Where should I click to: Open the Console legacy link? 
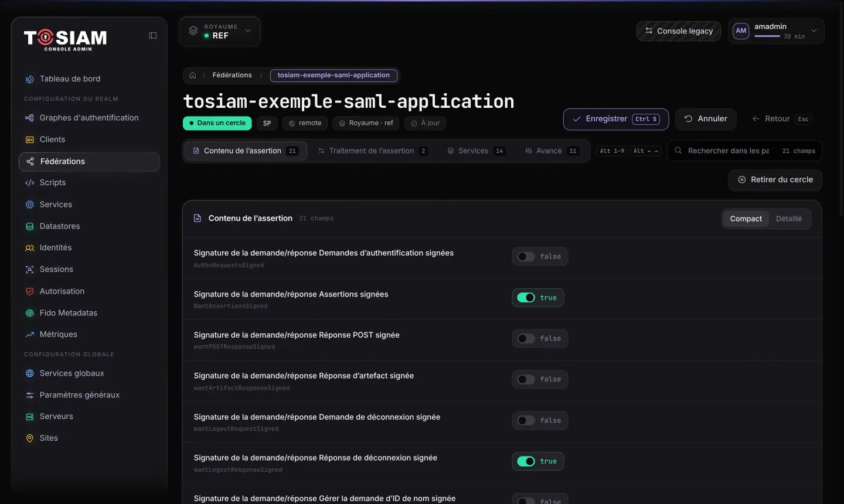coord(679,31)
